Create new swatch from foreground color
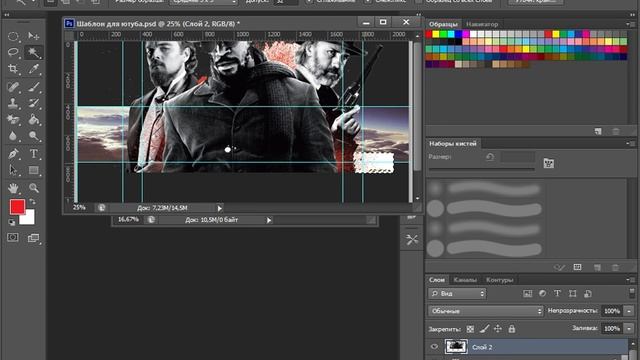The image size is (640, 360). pos(598,131)
